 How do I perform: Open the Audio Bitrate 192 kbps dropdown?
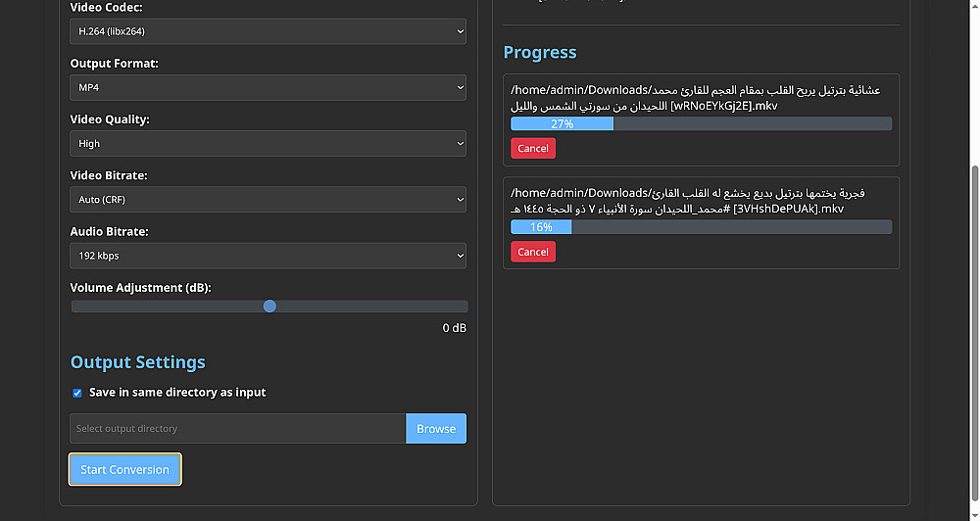(269, 256)
